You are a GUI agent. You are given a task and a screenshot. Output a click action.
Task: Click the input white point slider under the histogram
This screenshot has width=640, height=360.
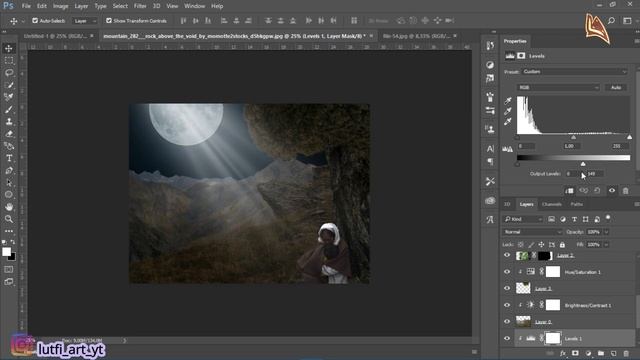tap(629, 138)
